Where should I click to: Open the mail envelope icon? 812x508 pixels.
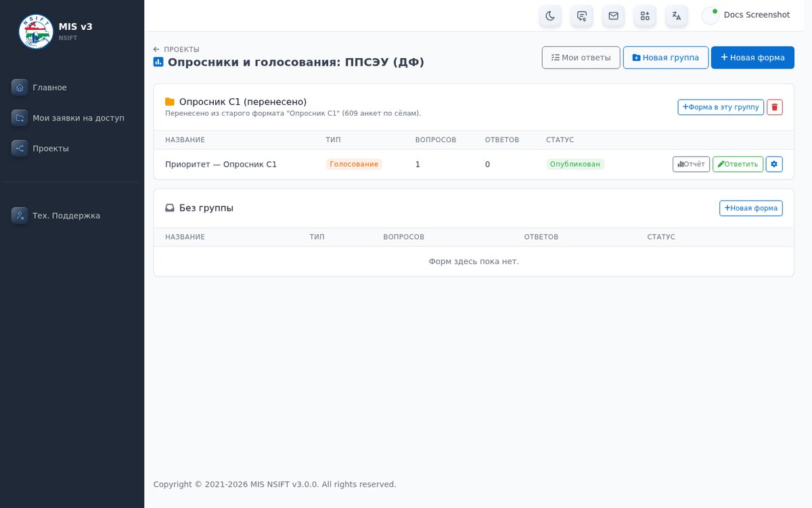click(x=613, y=16)
